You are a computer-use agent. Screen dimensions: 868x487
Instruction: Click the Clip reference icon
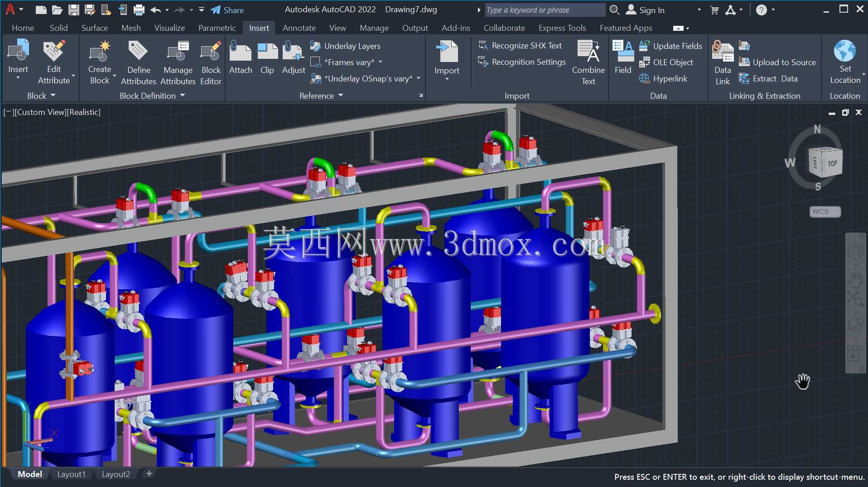click(267, 58)
